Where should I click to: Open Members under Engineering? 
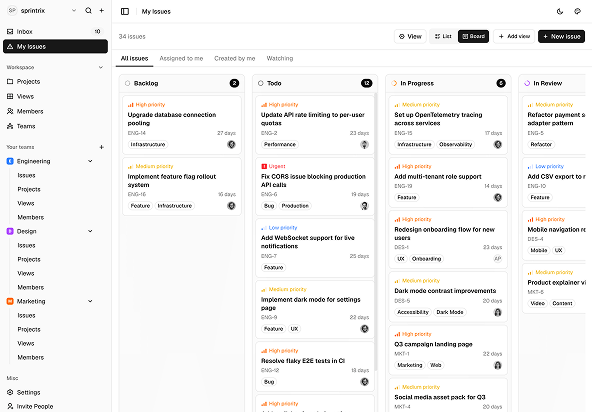click(x=31, y=217)
